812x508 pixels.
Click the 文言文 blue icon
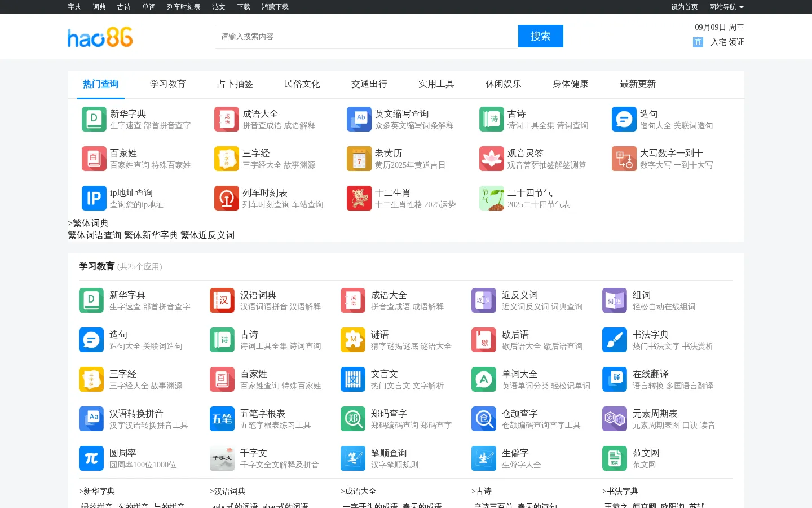coord(353,379)
